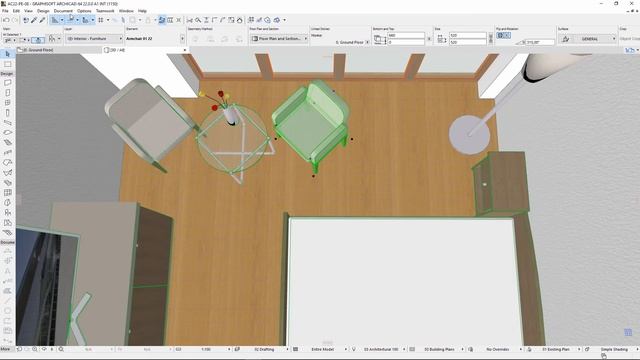Select the Mesh tool in the toolbox
Screen dimensions: 640x360
[x=7, y=232]
